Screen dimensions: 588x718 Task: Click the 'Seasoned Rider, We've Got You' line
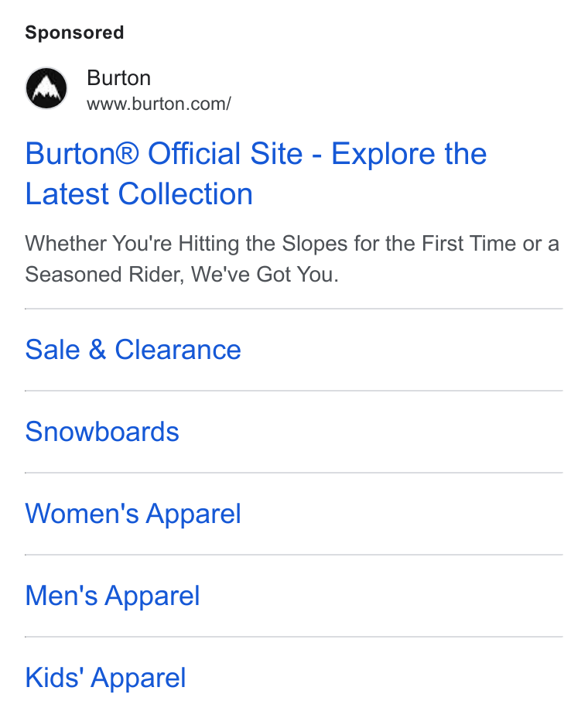[182, 275]
